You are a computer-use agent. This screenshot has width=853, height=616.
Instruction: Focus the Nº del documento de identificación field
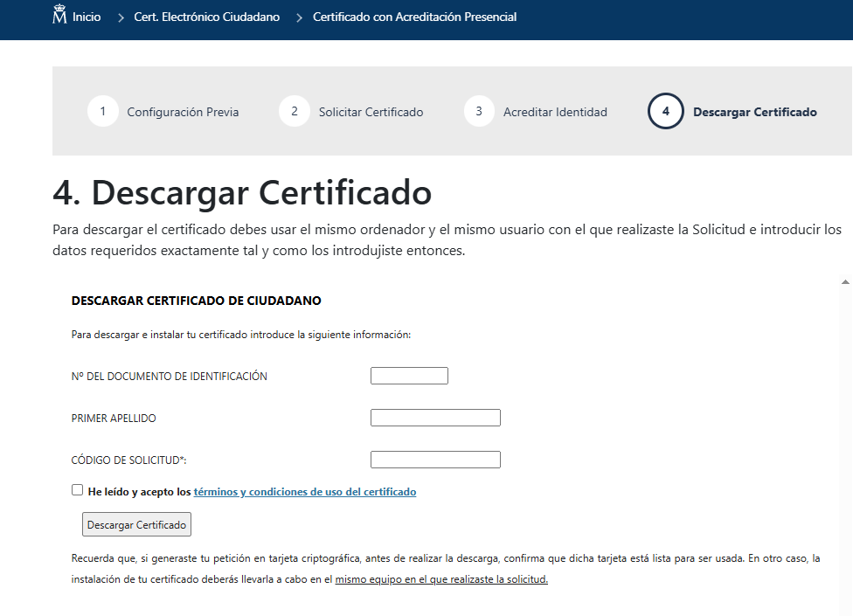click(x=409, y=376)
